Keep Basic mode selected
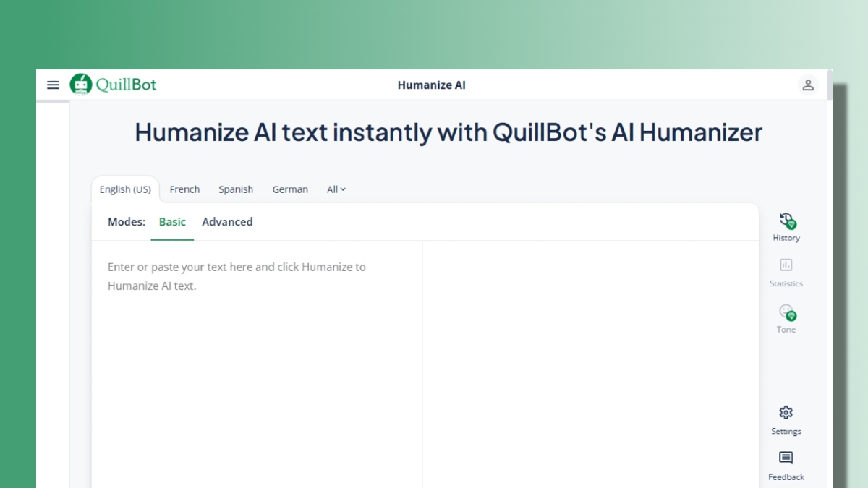 172,222
